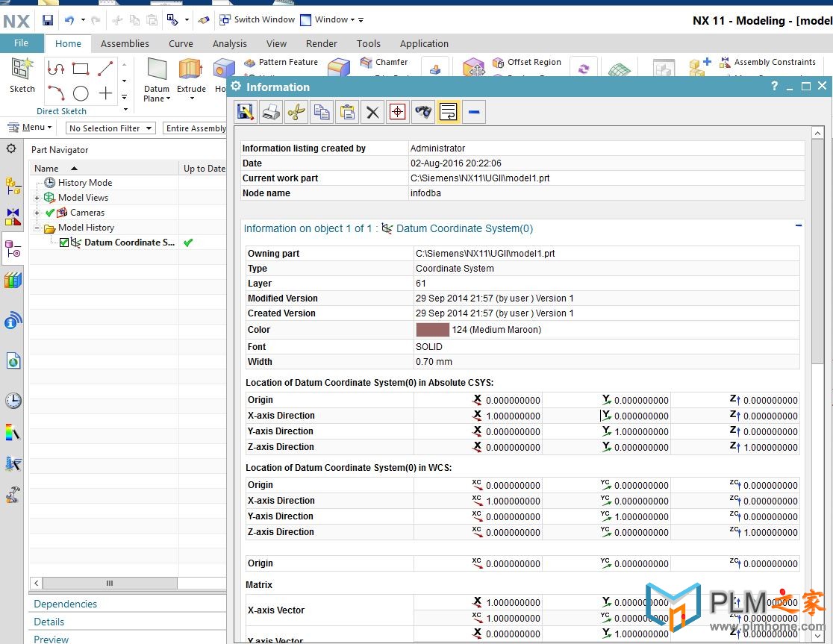Click the scissors Cut icon in Information window
The width and height of the screenshot is (833, 644).
[x=296, y=112]
